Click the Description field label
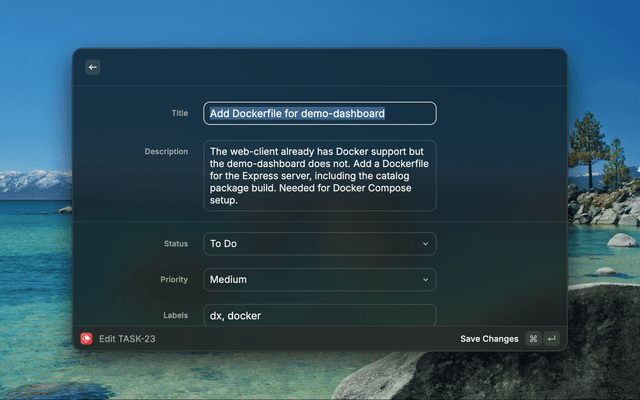The height and width of the screenshot is (400, 640). [166, 152]
